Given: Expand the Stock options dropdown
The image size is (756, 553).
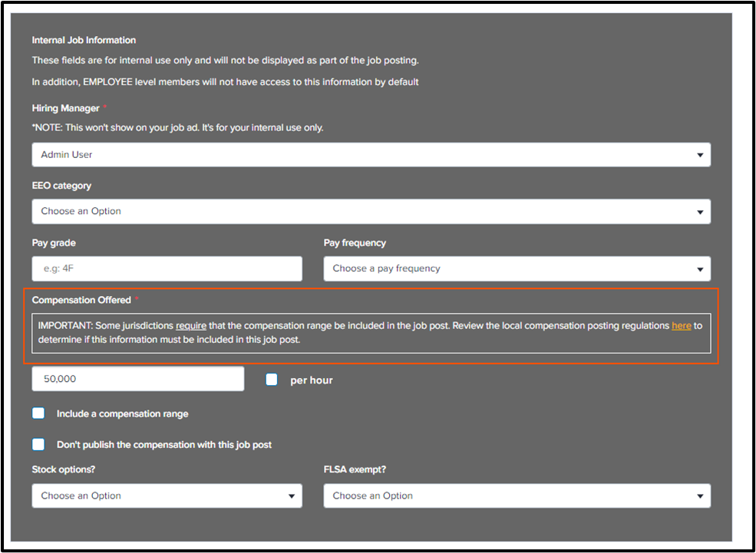Looking at the screenshot, I should click(x=167, y=495).
